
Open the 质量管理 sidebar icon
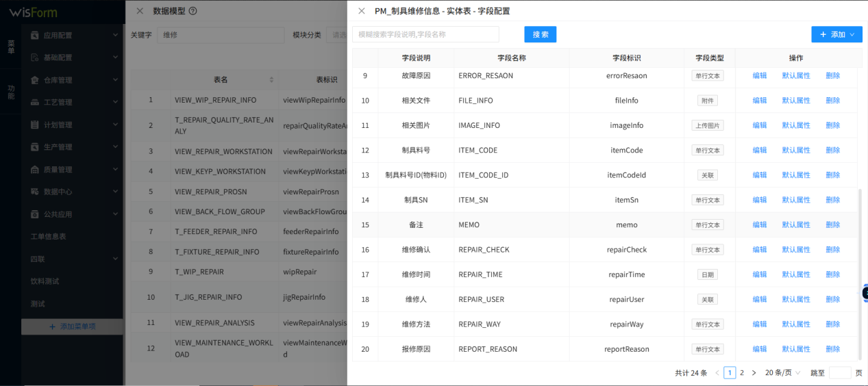tap(35, 169)
